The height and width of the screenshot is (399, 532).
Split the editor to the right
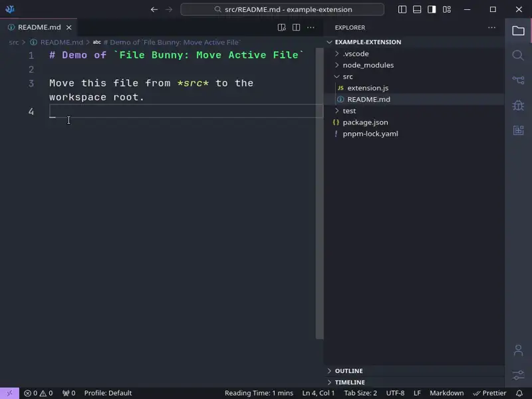[296, 27]
